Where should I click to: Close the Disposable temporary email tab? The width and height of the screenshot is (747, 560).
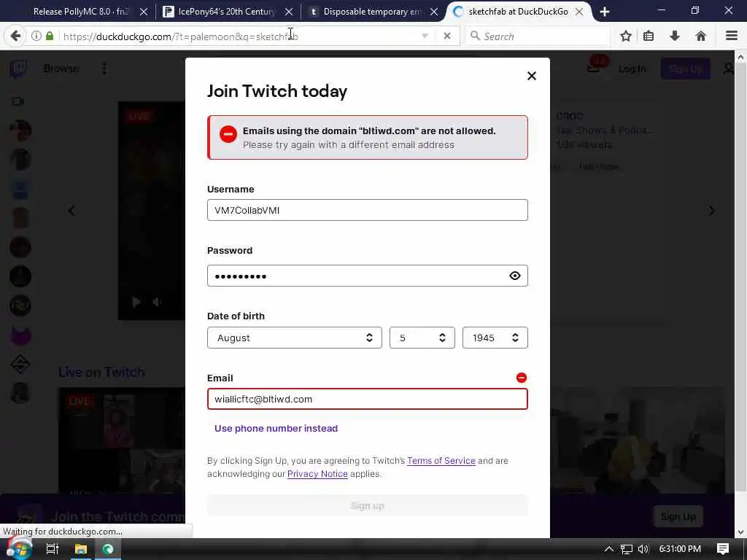pos(434,12)
